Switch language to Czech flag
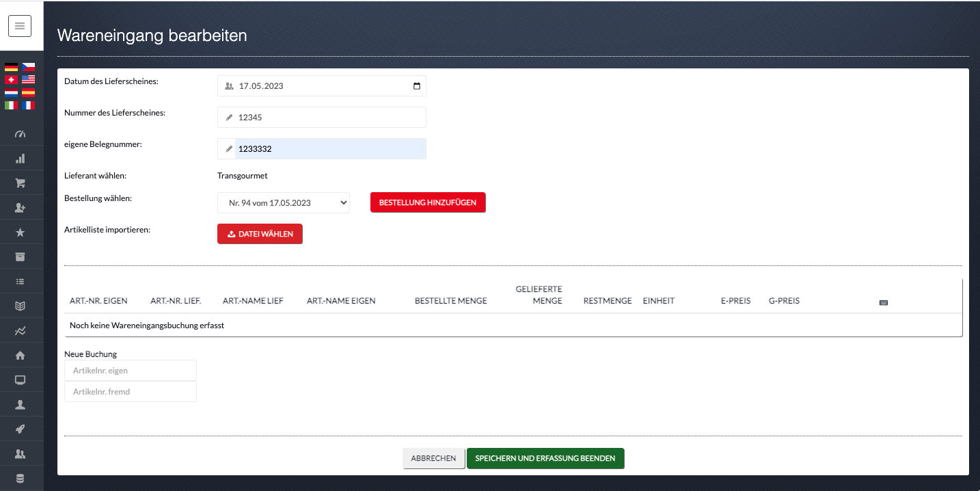Image resolution: width=980 pixels, height=491 pixels. (28, 67)
